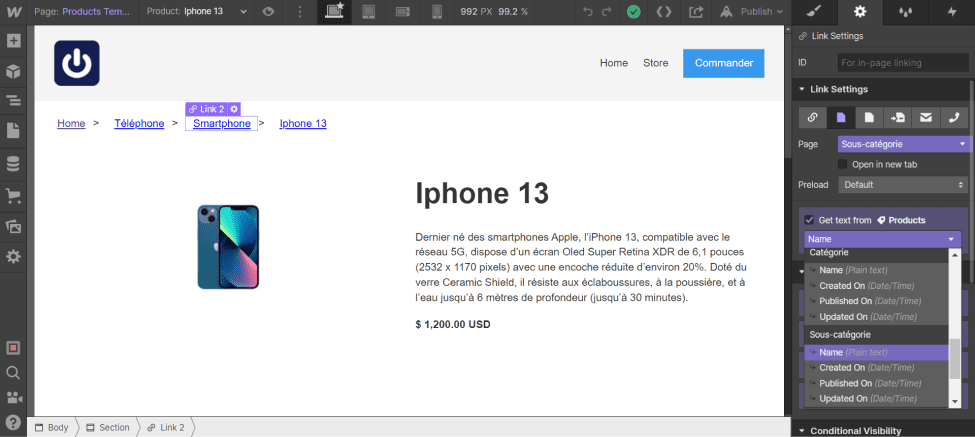The width and height of the screenshot is (975, 437).
Task: Click the redo arrow
Action: point(606,11)
